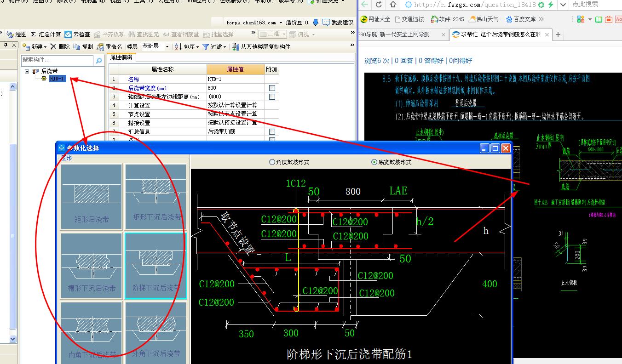The height and width of the screenshot is (364, 622).
Task: Choose 矩形后浇带 thumbnail
Action: [x=92, y=196]
